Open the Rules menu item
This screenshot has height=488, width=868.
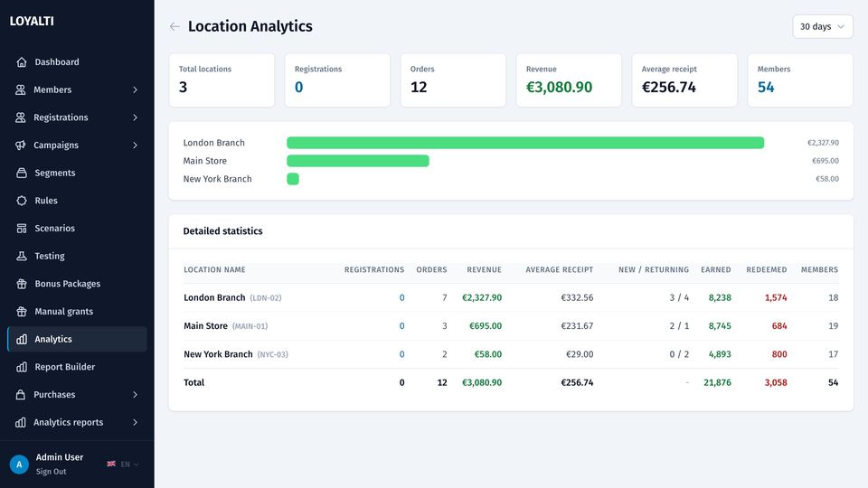click(77, 201)
